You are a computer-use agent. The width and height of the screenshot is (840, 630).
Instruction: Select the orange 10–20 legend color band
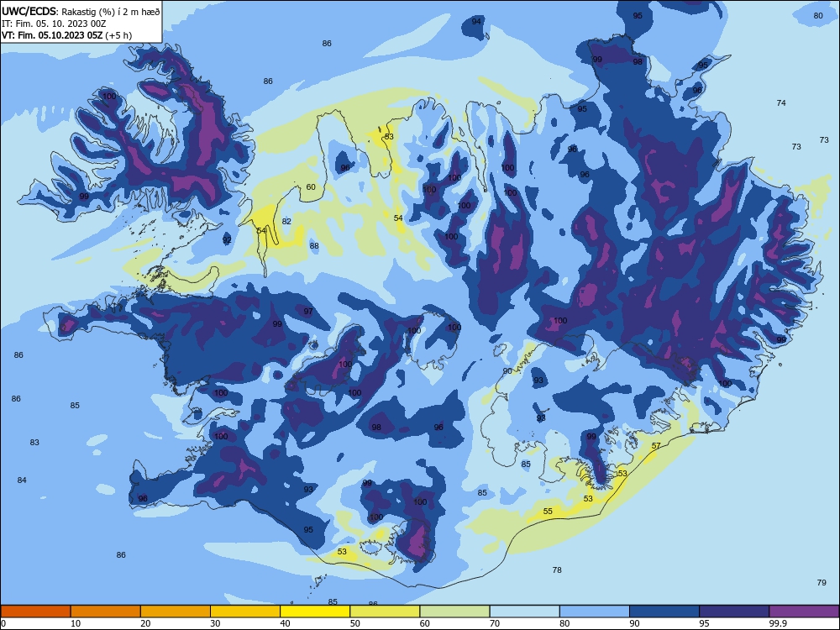106,612
